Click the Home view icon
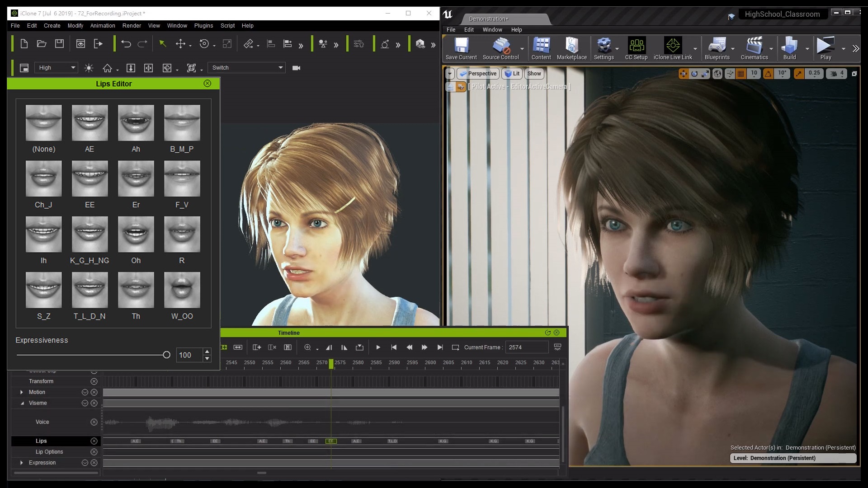The image size is (868, 488). coord(107,68)
